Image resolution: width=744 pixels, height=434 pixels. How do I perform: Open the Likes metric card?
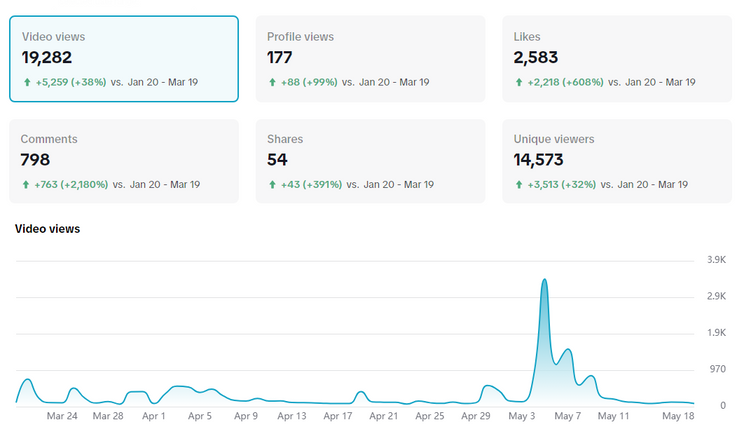[x=617, y=59]
